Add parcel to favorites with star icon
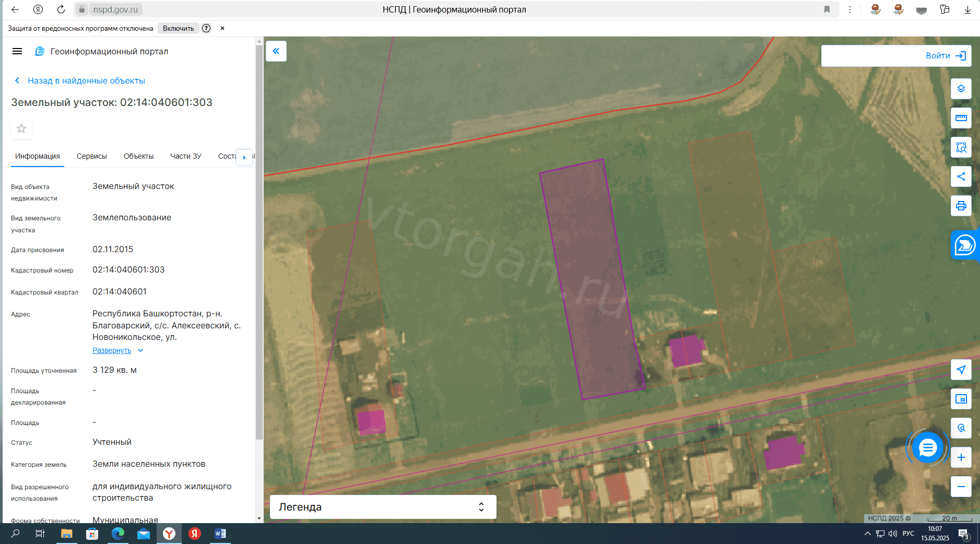980x544 pixels. (x=21, y=128)
